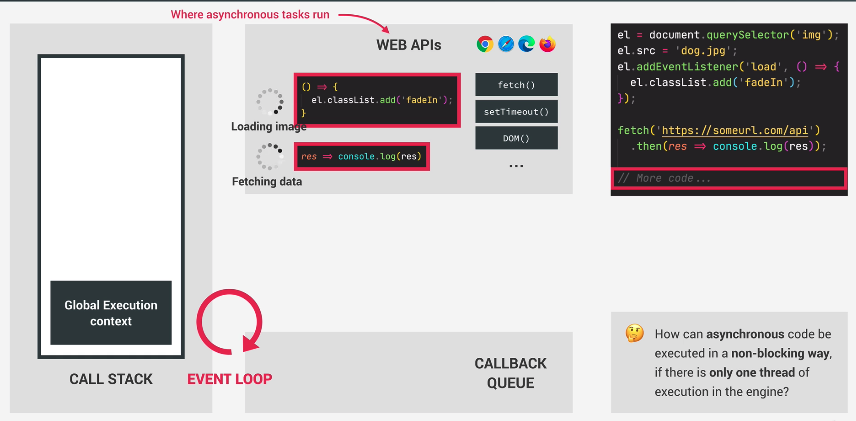
Task: Click the el.src = 'dog.jpg' code line
Action: click(677, 51)
